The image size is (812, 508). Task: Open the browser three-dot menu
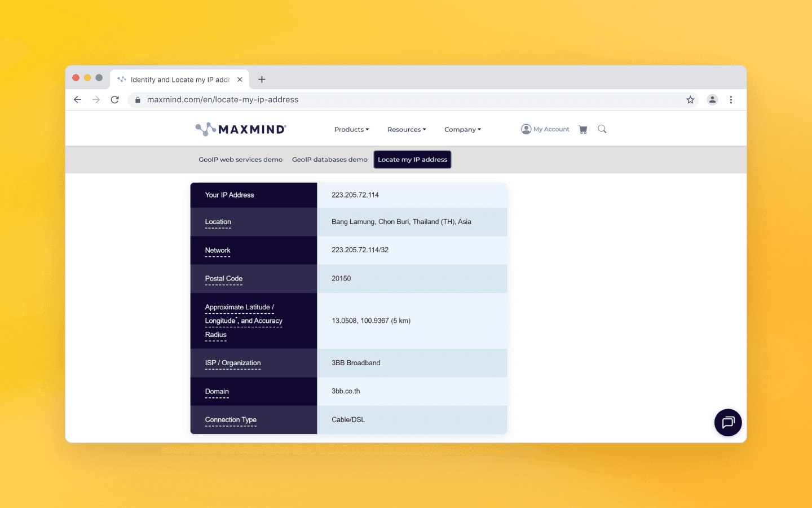731,99
